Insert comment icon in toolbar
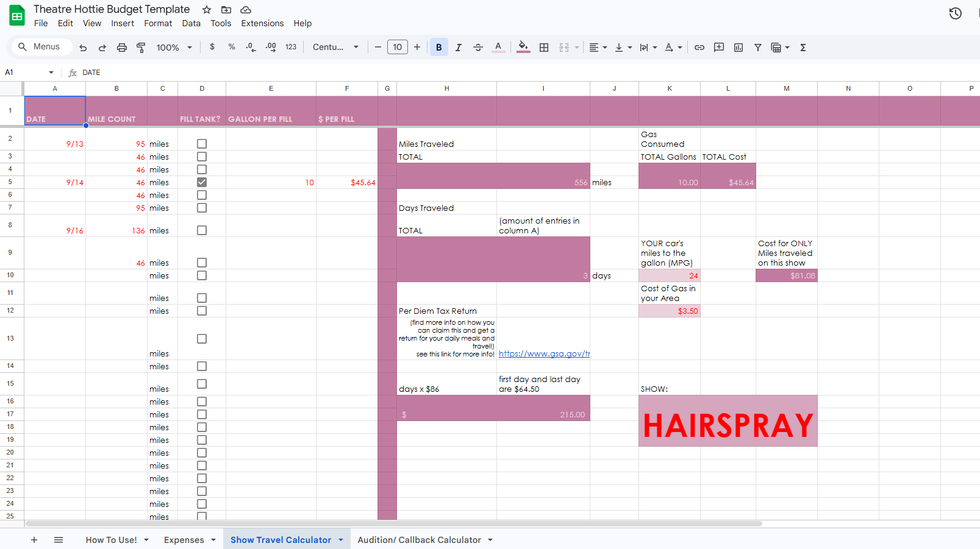The image size is (980, 549). (x=719, y=48)
